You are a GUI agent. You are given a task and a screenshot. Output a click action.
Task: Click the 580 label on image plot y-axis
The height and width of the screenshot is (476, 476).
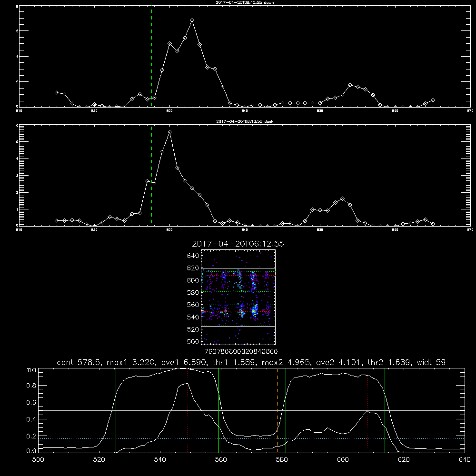click(x=193, y=292)
